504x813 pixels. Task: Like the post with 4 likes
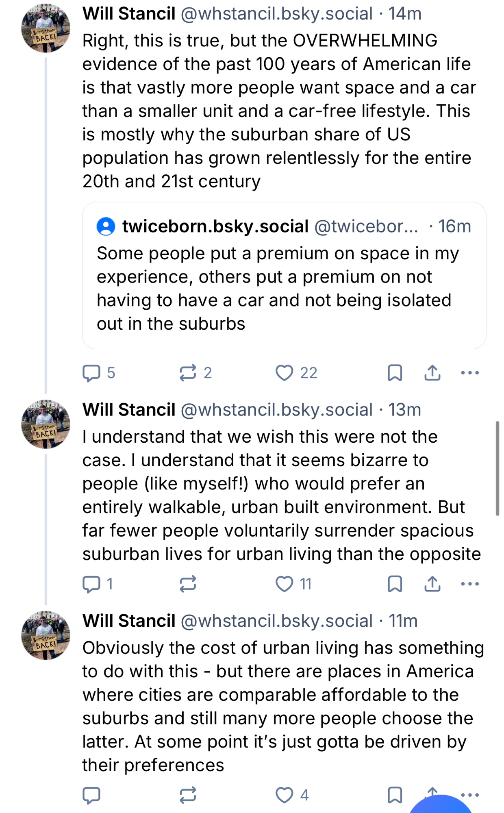[284, 795]
